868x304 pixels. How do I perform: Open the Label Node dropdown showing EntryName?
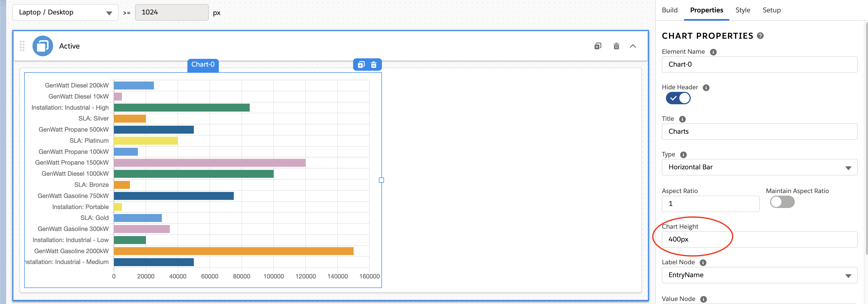point(760,275)
